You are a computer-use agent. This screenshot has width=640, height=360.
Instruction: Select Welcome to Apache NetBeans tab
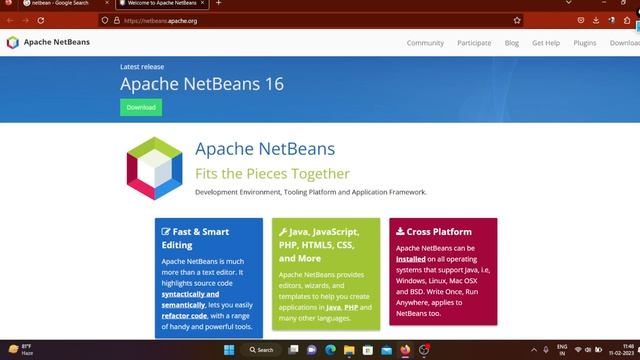tap(162, 3)
